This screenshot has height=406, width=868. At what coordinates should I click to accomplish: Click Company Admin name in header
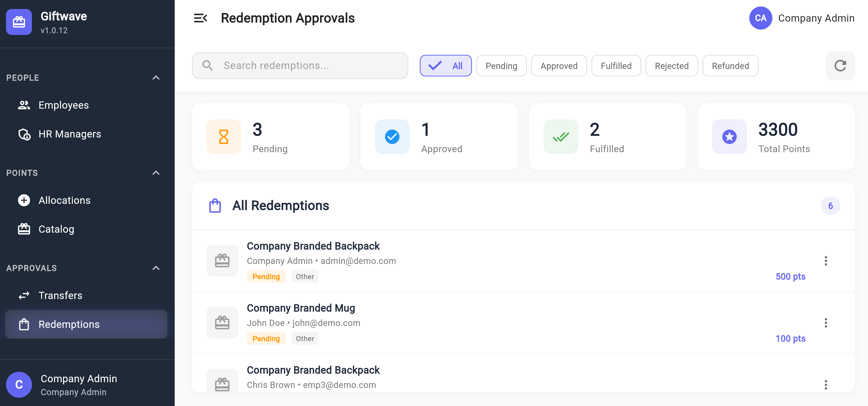816,18
